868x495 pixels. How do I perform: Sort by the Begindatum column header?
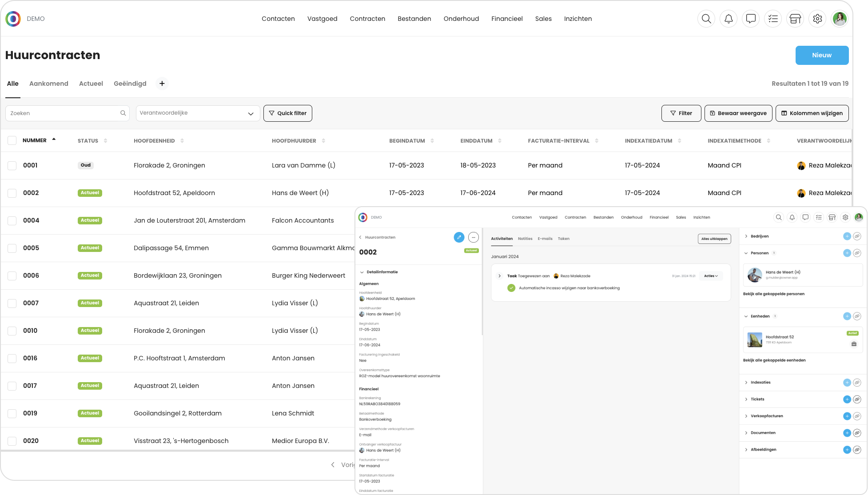407,141
